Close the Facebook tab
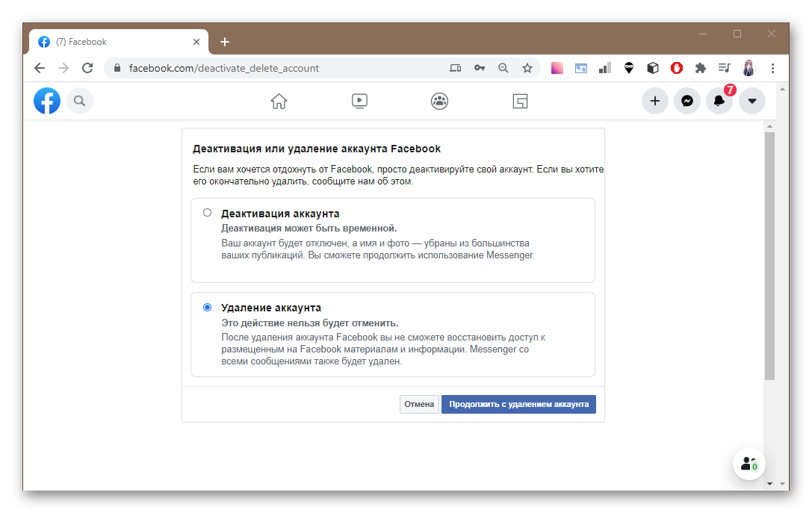The image size is (812, 513). click(196, 42)
